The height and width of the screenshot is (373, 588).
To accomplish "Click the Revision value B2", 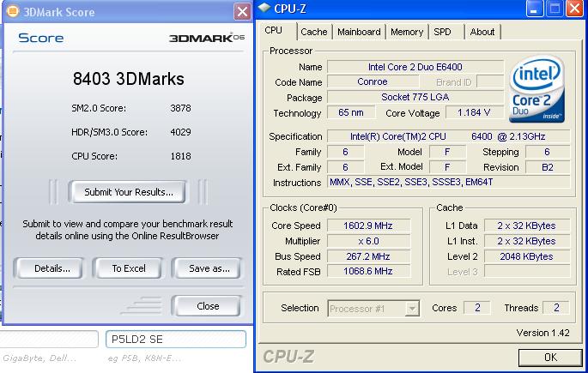I will pos(548,167).
